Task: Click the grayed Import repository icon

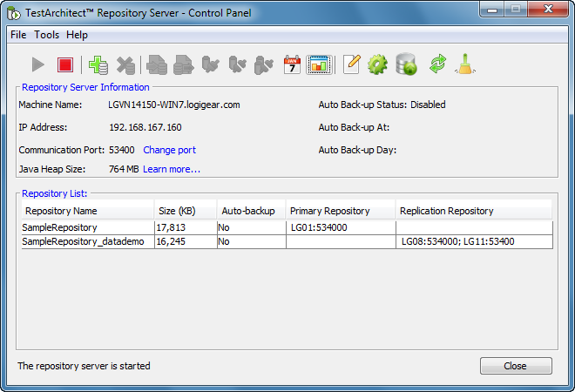Action: click(157, 65)
